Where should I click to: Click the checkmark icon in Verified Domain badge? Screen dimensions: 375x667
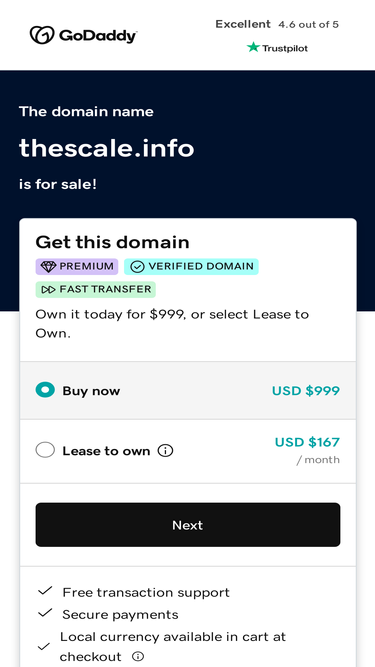click(x=137, y=267)
